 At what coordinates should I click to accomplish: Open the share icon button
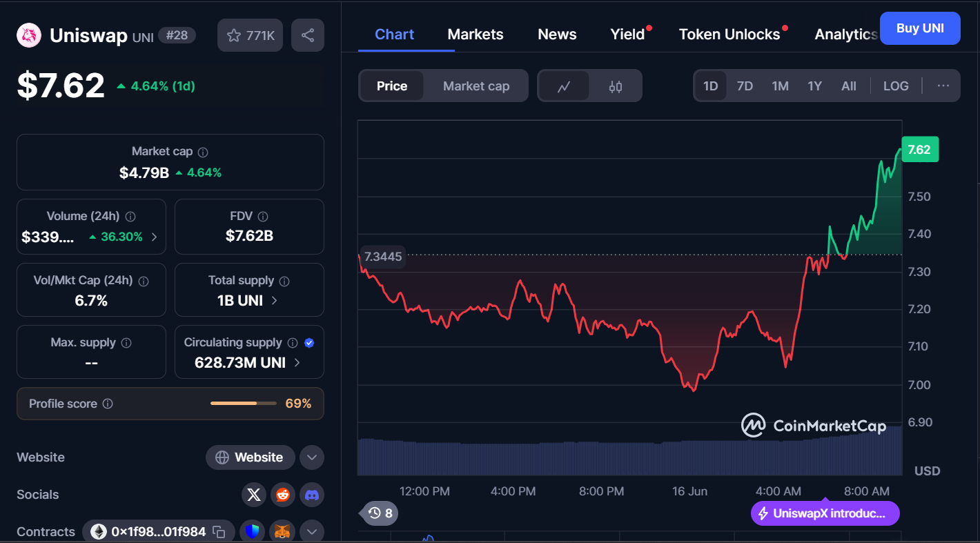(308, 35)
